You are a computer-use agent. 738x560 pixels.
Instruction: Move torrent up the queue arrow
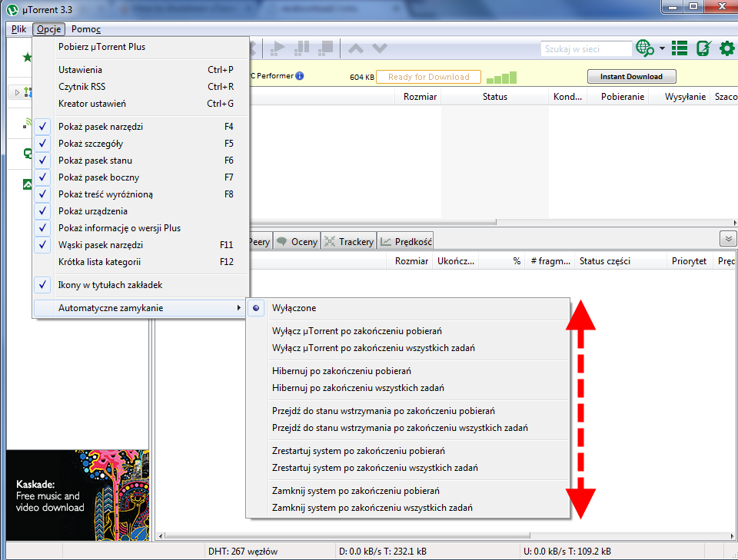tap(356, 48)
